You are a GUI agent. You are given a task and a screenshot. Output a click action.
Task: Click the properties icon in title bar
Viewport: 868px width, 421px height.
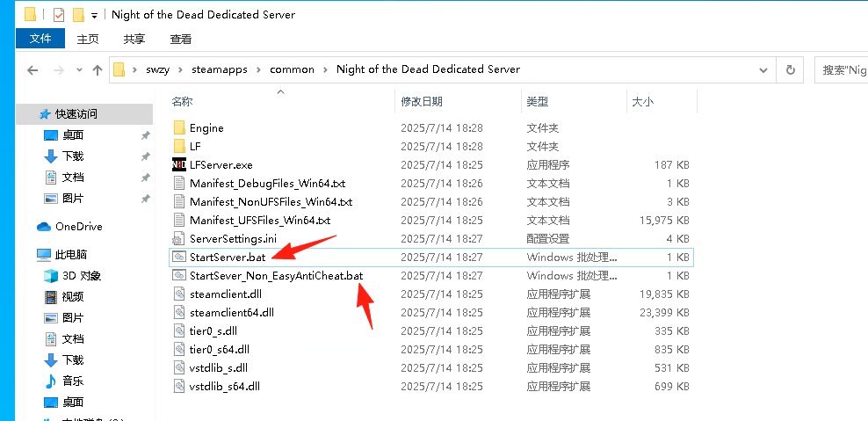pyautogui.click(x=59, y=14)
